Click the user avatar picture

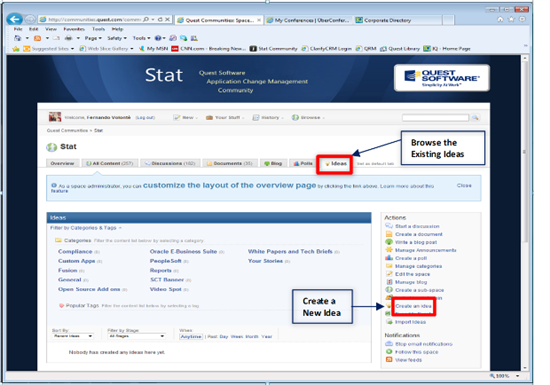55,117
